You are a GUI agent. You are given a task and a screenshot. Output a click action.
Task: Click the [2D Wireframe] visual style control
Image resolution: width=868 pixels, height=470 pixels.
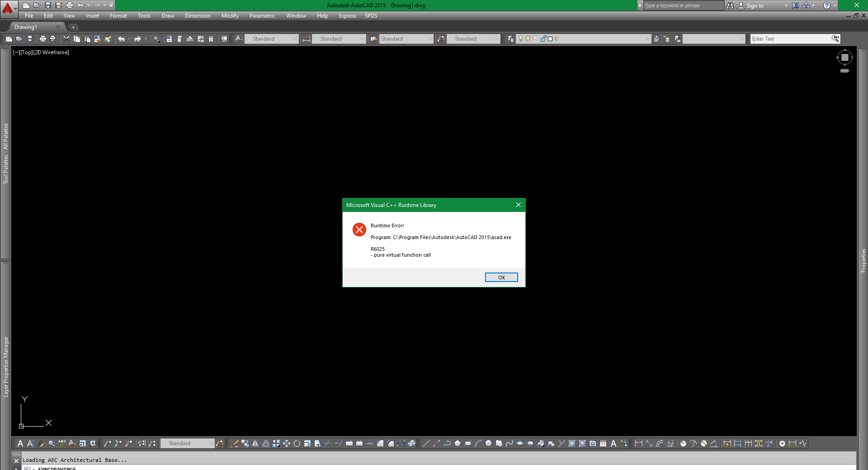click(x=51, y=52)
